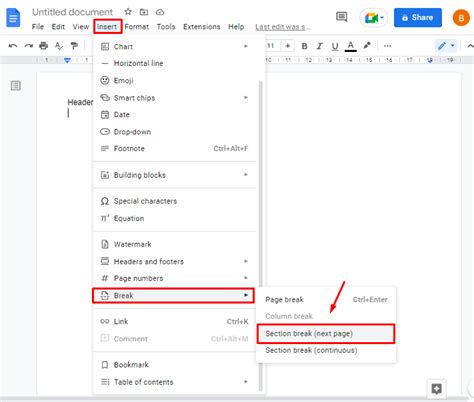Image resolution: width=474 pixels, height=402 pixels.
Task: Expand the Headers and footers submenu
Action: [x=175, y=261]
